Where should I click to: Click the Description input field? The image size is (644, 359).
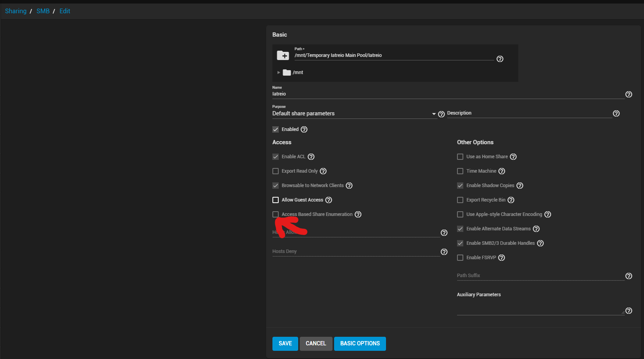530,113
